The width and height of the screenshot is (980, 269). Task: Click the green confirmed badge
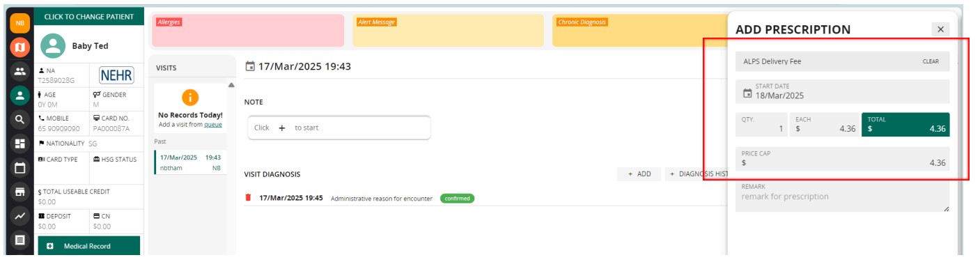tap(457, 199)
